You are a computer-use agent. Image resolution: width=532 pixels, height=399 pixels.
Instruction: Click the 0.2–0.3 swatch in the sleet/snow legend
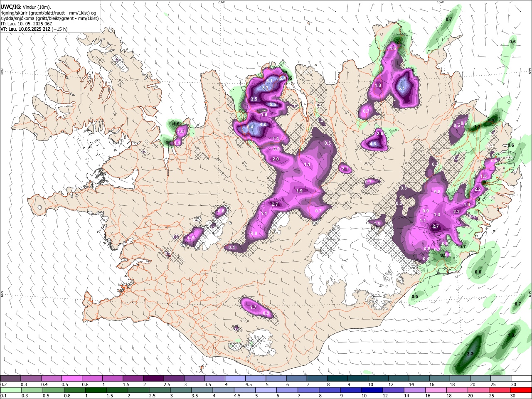[x=10, y=379]
